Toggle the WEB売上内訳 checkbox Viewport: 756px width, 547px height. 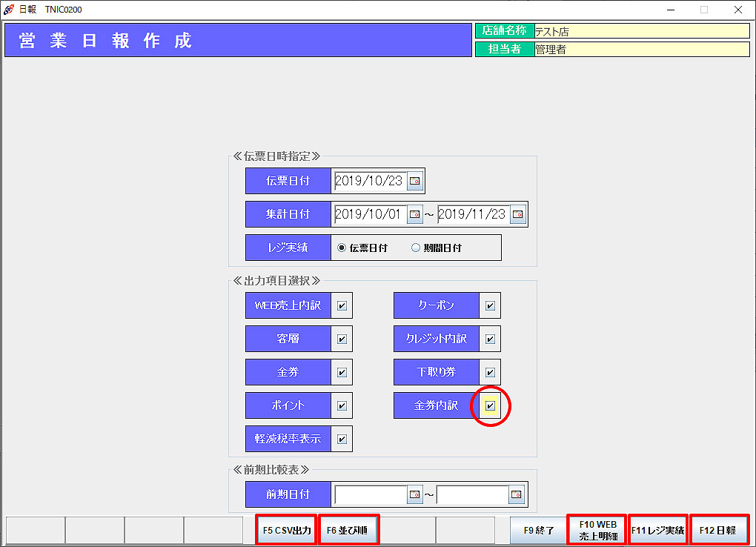(342, 306)
